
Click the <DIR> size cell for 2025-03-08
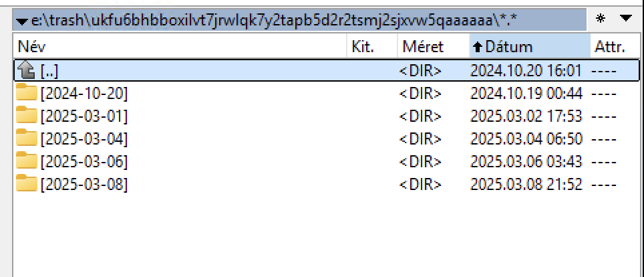[420, 184]
